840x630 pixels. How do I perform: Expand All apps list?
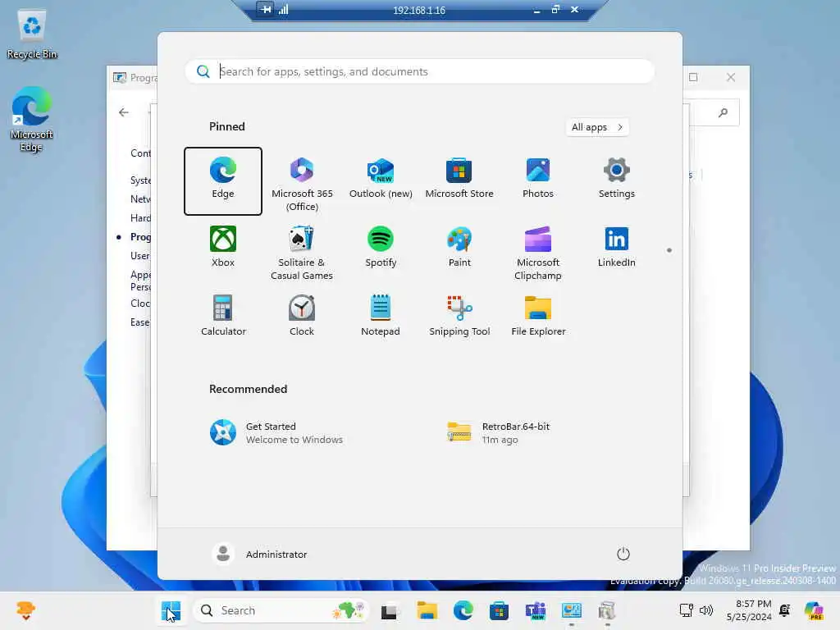(x=597, y=127)
